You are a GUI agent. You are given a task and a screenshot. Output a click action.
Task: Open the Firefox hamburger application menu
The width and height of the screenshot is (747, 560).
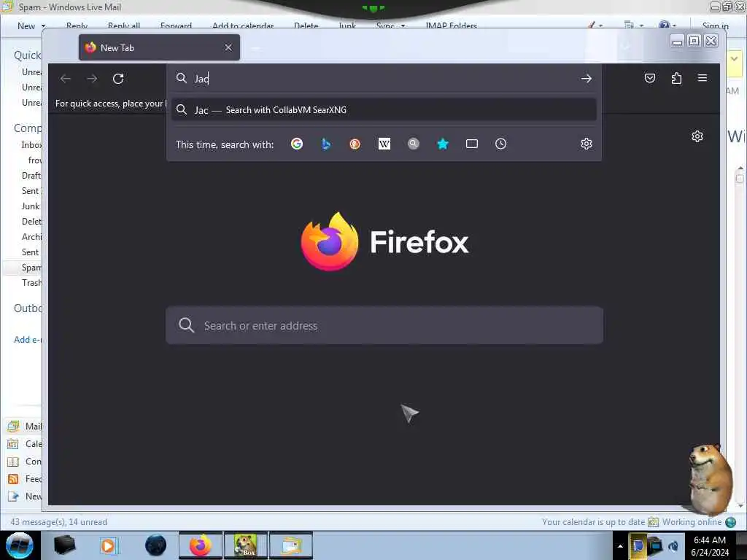pyautogui.click(x=703, y=77)
